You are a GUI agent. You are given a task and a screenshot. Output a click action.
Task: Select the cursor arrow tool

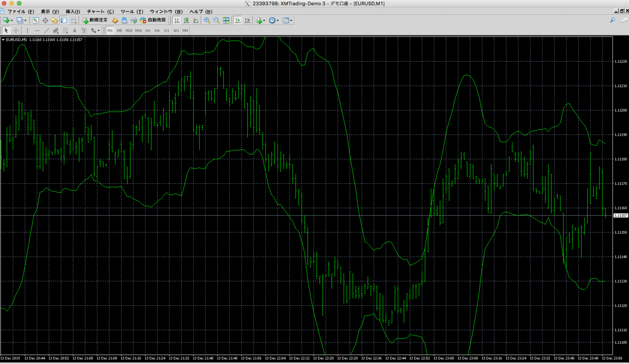coord(6,30)
